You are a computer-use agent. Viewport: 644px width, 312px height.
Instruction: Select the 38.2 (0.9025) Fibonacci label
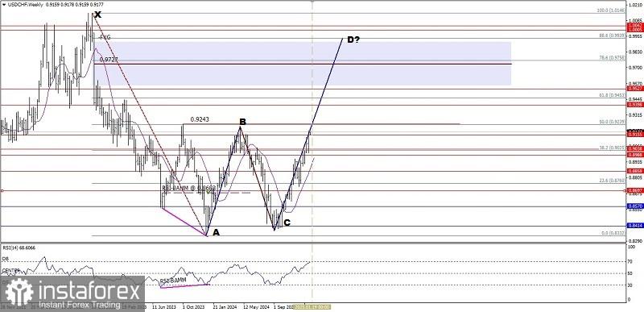coord(612,148)
